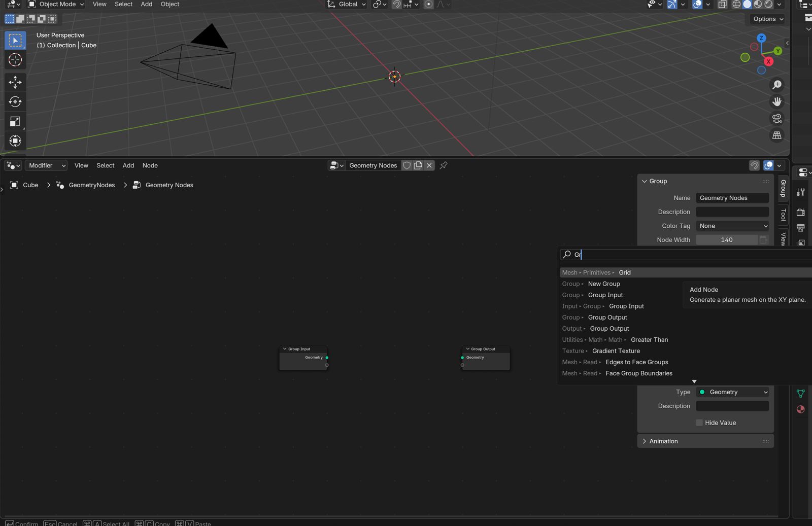812x526 pixels.
Task: Open the Object Mode dropdown
Action: [56, 5]
